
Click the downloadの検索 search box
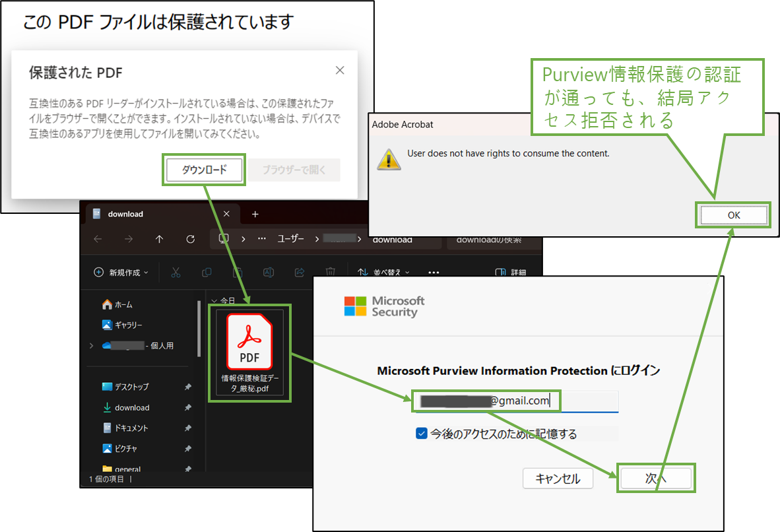coord(492,241)
